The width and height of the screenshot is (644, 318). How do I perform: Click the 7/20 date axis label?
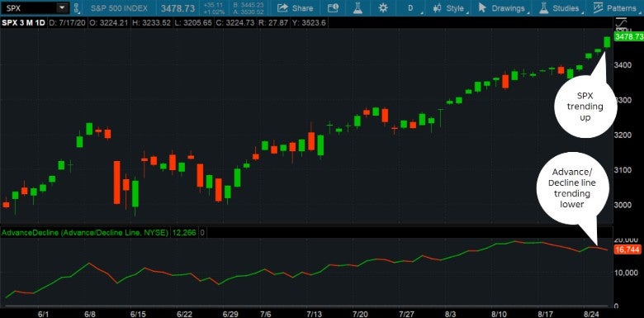tap(361, 314)
